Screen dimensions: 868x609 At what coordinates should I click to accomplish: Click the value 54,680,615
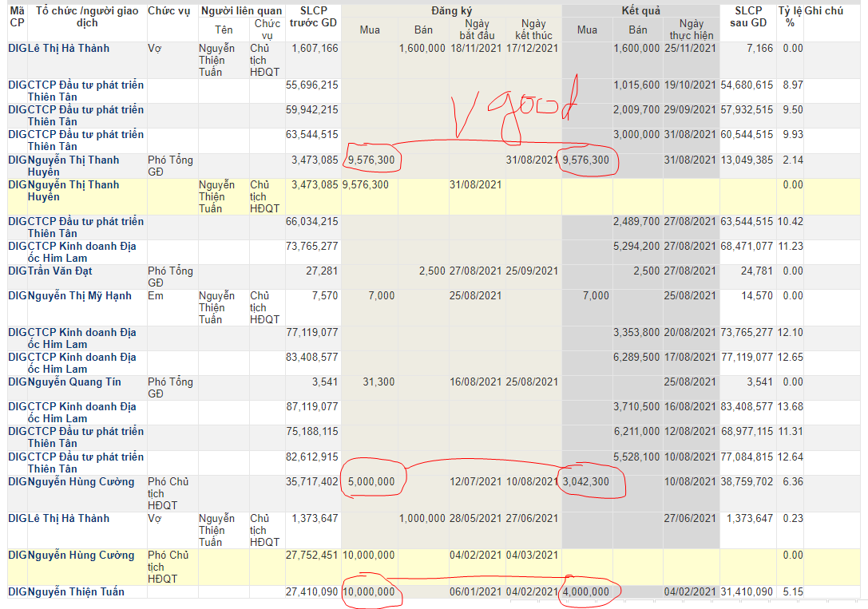pos(747,85)
